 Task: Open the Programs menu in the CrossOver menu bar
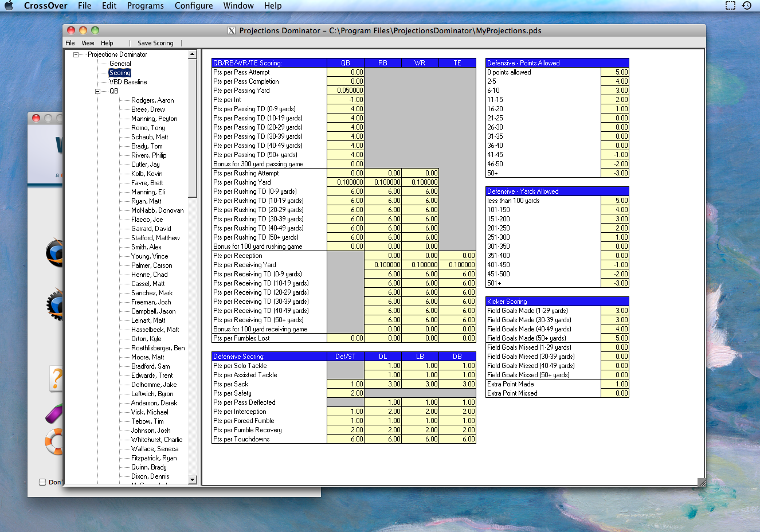pyautogui.click(x=146, y=6)
